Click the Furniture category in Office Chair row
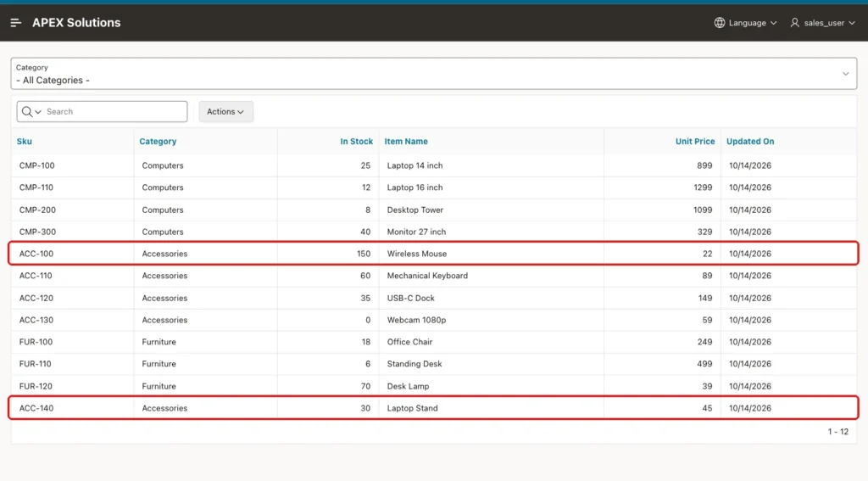Viewport: 868px width, 481px height. click(x=159, y=342)
